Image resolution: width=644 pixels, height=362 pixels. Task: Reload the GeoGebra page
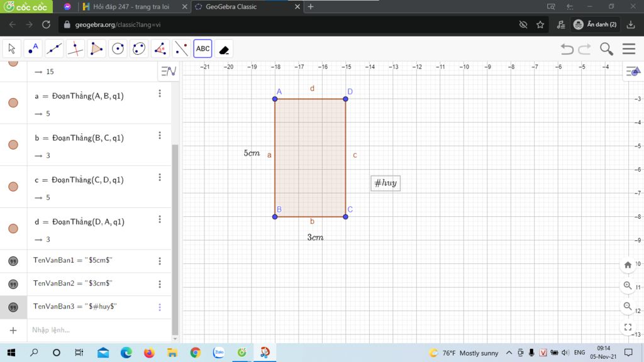[x=46, y=25]
